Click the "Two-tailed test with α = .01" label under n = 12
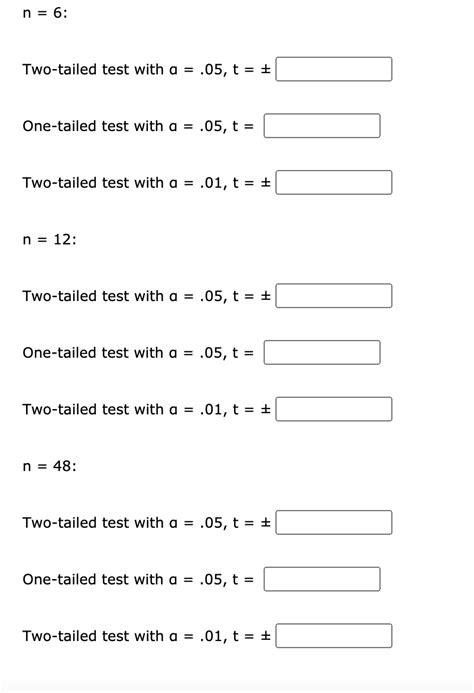 click(x=124, y=409)
